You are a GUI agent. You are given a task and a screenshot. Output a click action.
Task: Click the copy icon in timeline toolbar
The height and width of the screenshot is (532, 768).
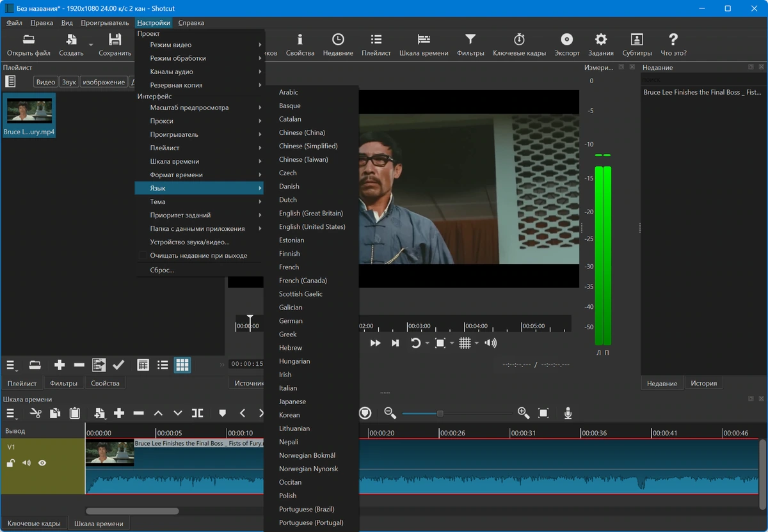(55, 413)
